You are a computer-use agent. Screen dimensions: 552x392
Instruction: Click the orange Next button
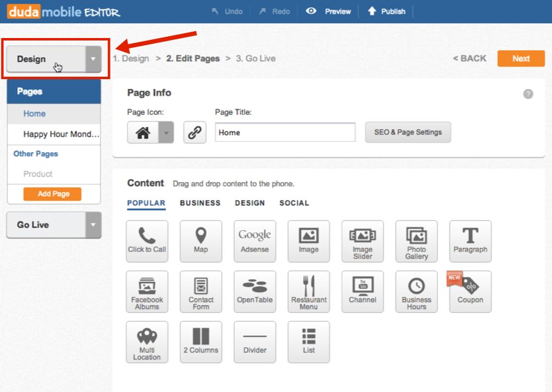pyautogui.click(x=521, y=58)
